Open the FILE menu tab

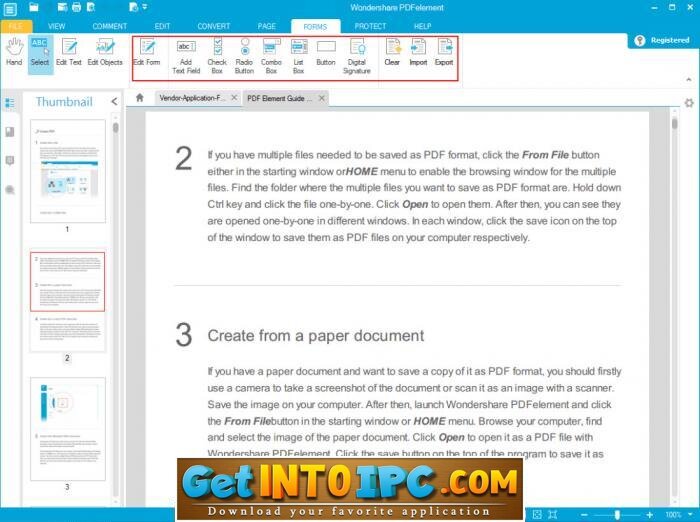16,26
